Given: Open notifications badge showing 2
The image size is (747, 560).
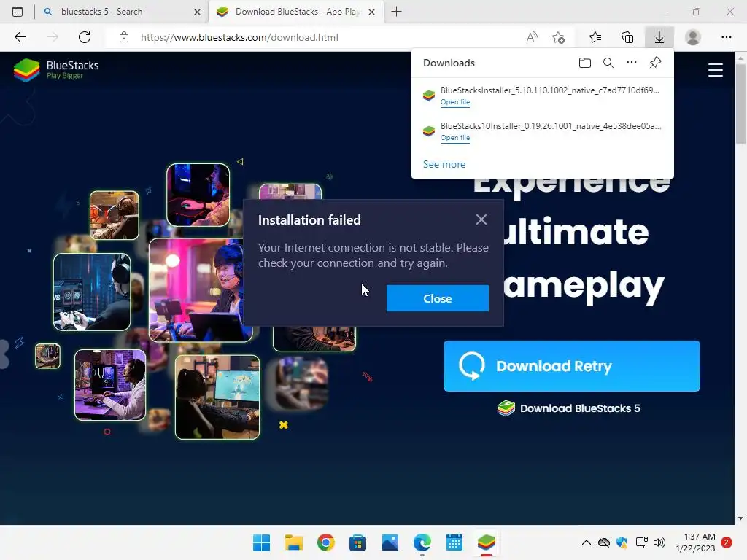Looking at the screenshot, I should click(727, 542).
